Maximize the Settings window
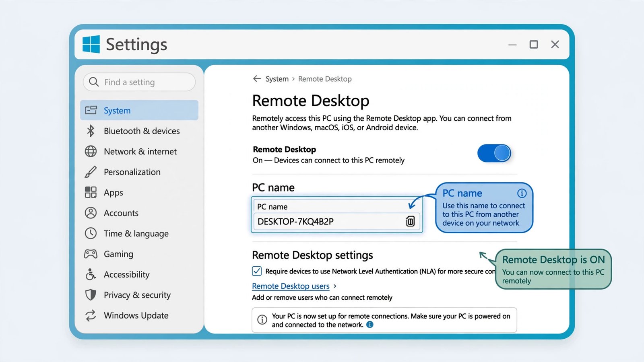 [534, 44]
